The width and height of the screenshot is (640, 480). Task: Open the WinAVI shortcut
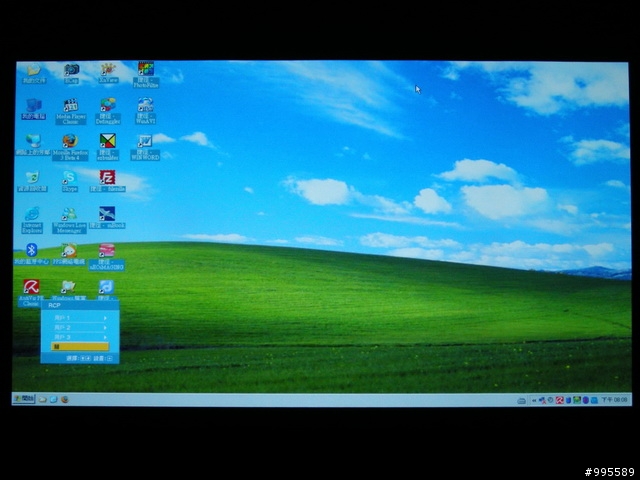(145, 111)
